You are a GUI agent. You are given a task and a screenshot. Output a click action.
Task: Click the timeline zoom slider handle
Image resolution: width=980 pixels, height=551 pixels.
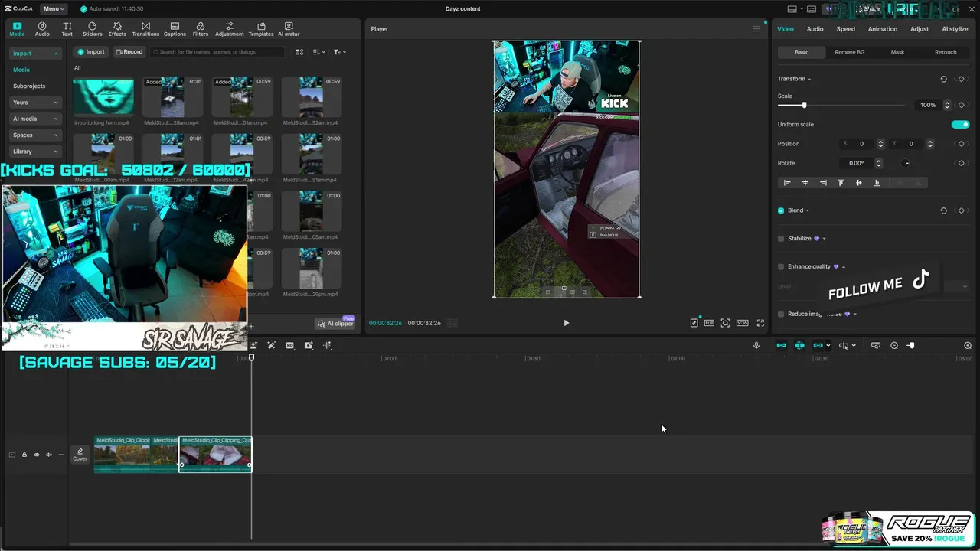[x=911, y=346]
